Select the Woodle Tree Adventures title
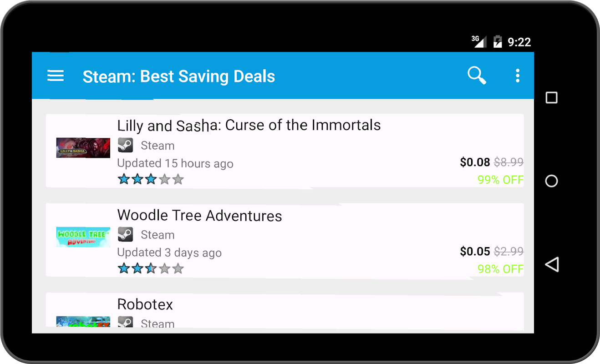 pos(199,215)
